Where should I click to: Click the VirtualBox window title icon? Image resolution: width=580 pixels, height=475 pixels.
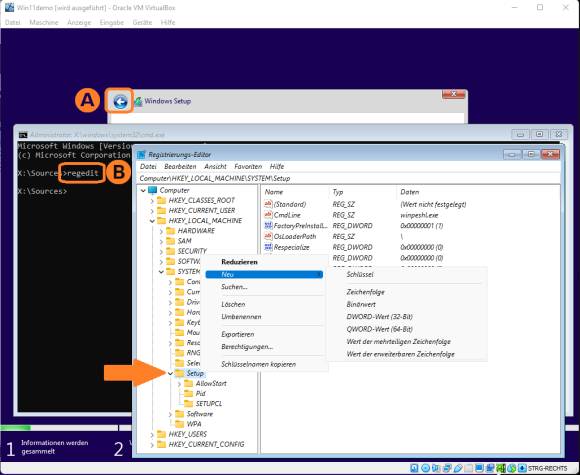(9, 8)
